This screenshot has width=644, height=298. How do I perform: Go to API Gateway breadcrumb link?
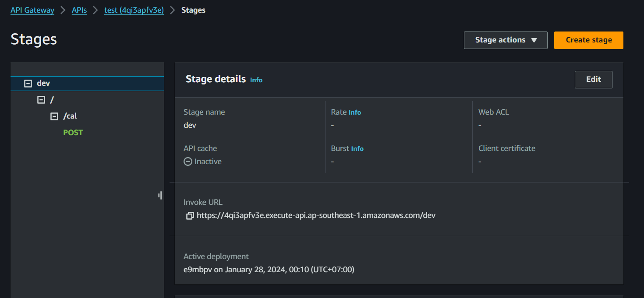tap(32, 10)
